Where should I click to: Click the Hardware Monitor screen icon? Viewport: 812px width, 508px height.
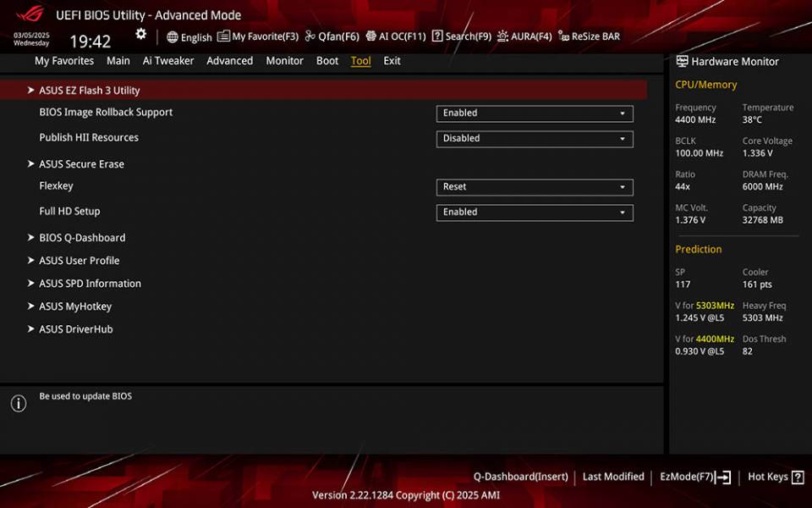682,61
